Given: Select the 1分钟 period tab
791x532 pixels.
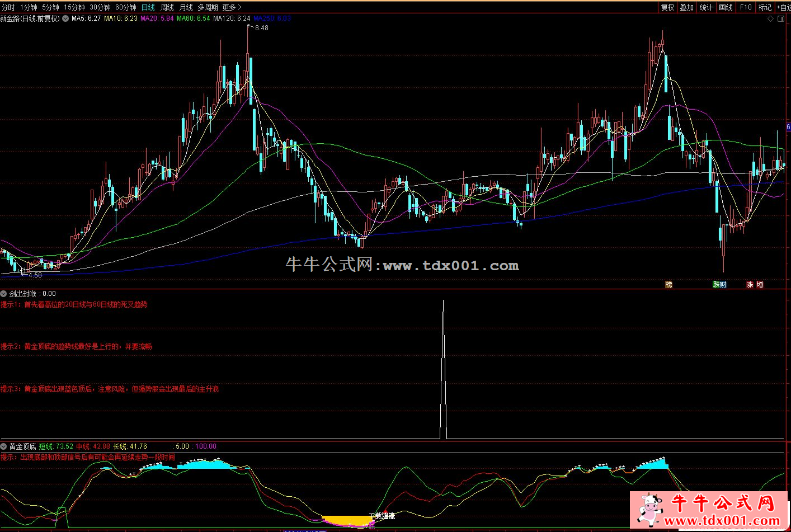Looking at the screenshot, I should point(29,7).
